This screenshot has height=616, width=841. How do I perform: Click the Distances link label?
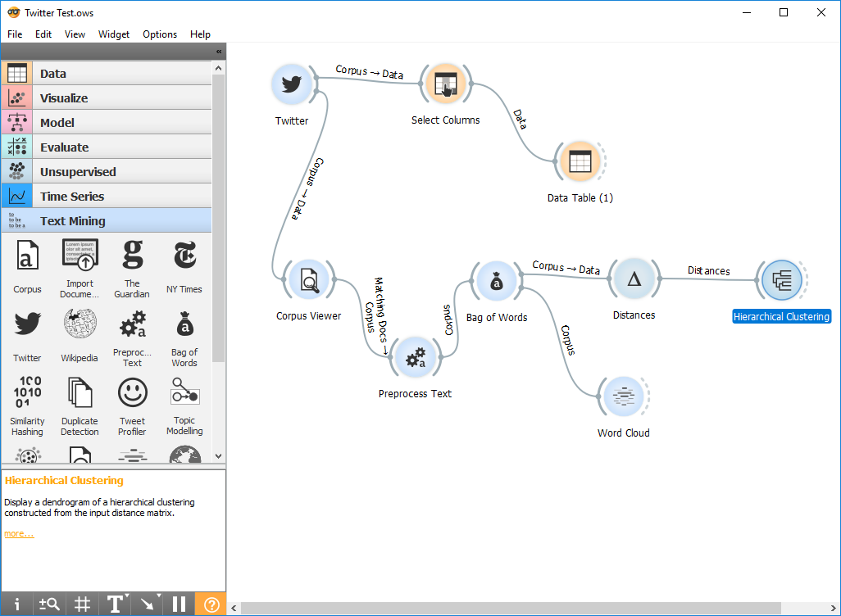(708, 271)
